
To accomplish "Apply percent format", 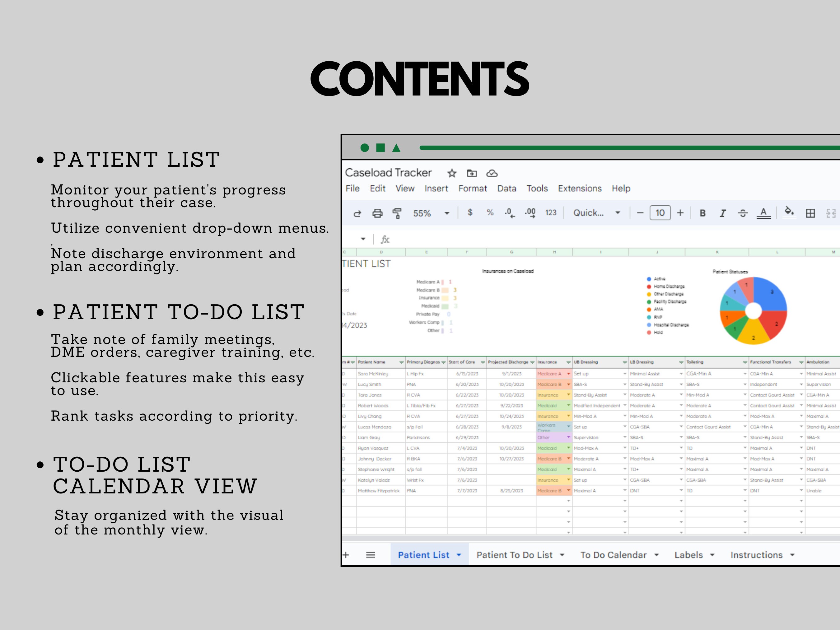I will click(489, 213).
